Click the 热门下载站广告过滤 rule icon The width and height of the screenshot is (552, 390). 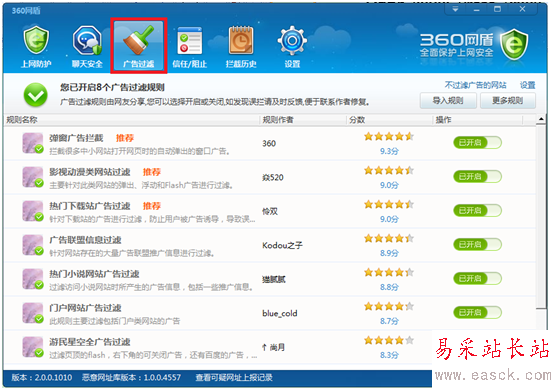33,211
